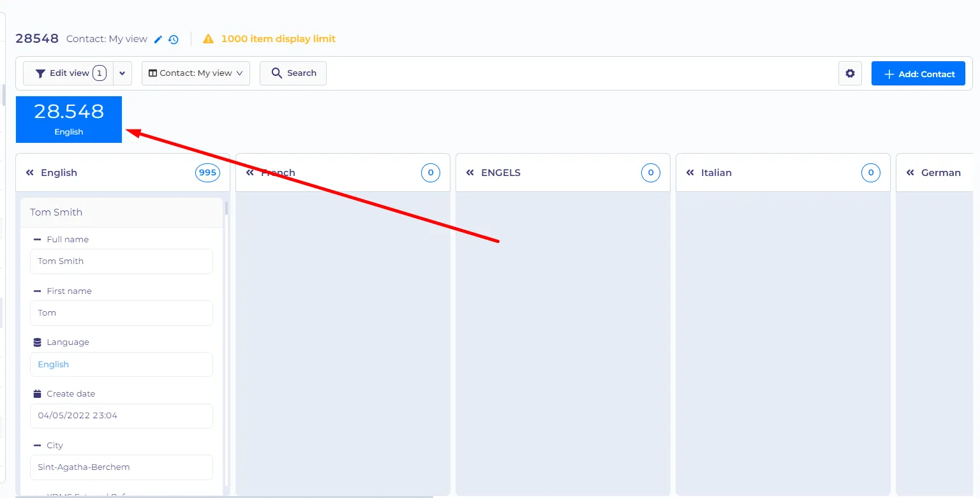Click the City field Sint-Agatha-Berchem
Image resolution: width=980 pixels, height=498 pixels.
121,467
